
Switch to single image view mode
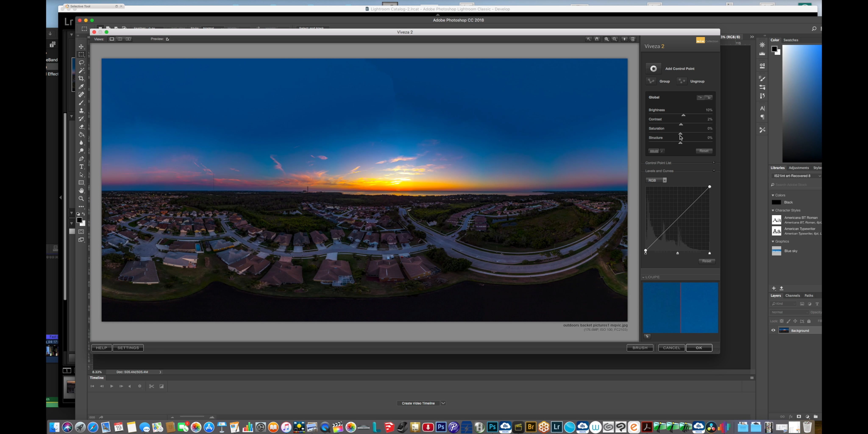[111, 39]
